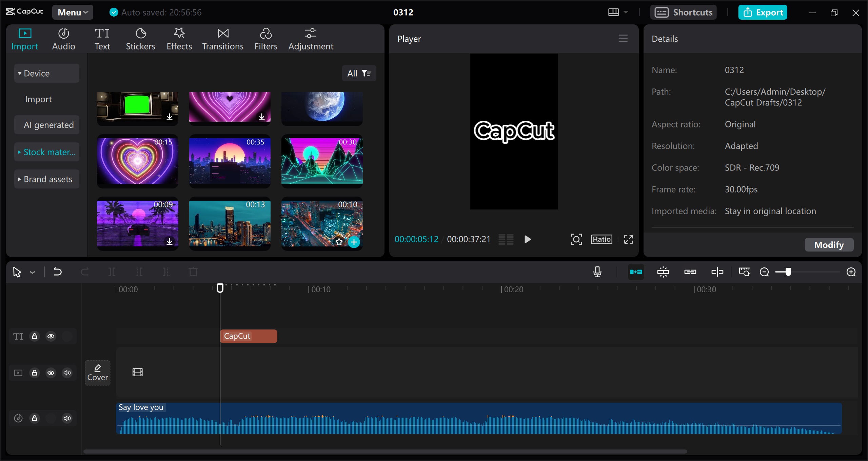868x461 pixels.
Task: Open the Transitions tab
Action: tap(223, 39)
